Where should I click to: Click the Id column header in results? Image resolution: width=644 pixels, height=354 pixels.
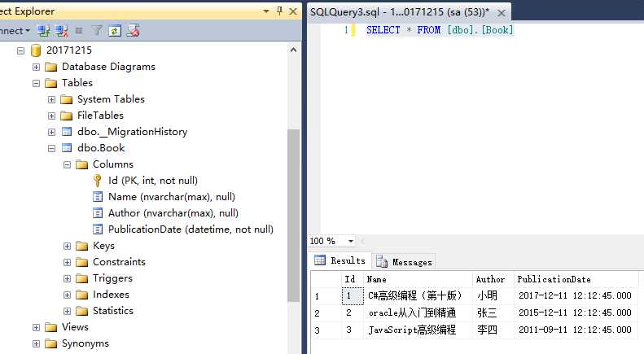click(x=352, y=279)
